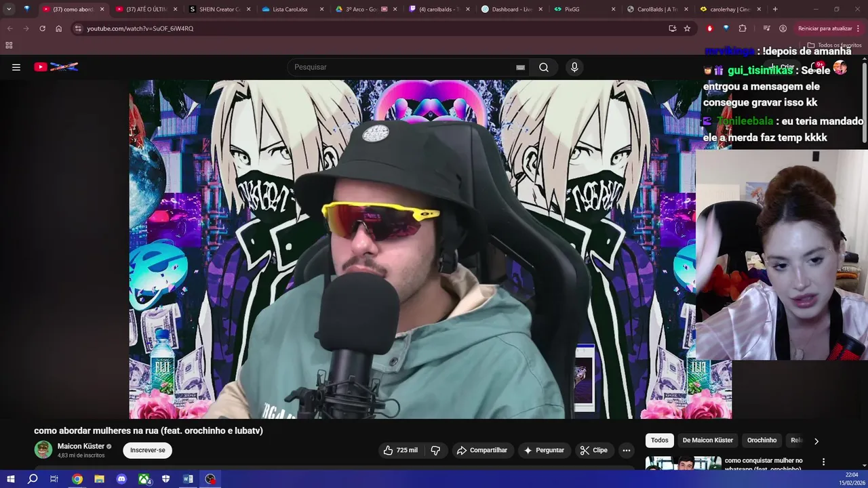
Task: Dislike the video with thumbs-down
Action: point(436,450)
